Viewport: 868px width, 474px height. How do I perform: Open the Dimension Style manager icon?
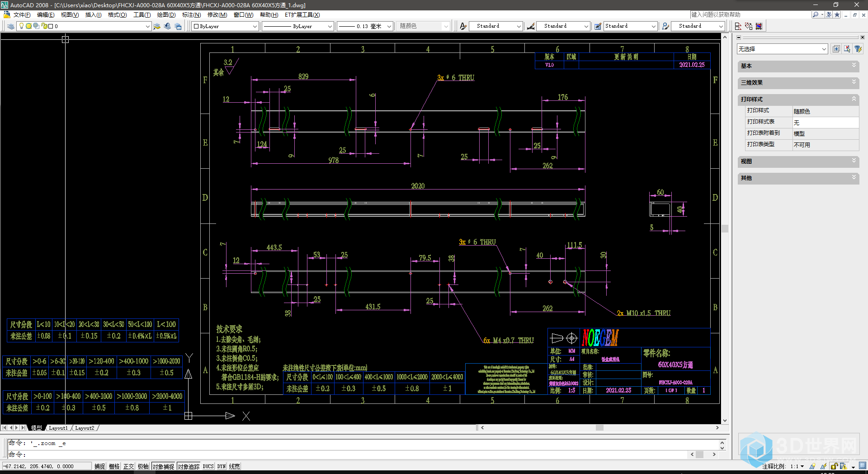(531, 26)
